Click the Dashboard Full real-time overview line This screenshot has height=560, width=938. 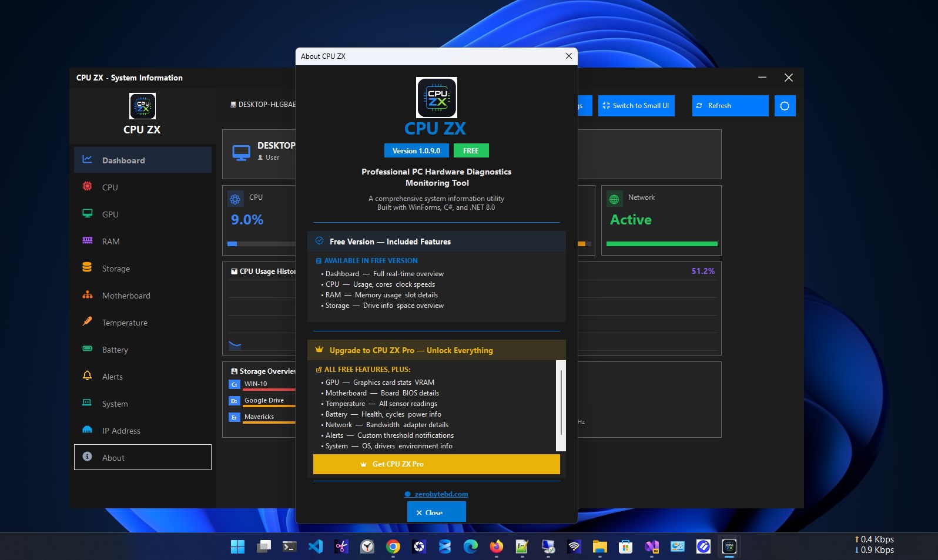click(383, 274)
